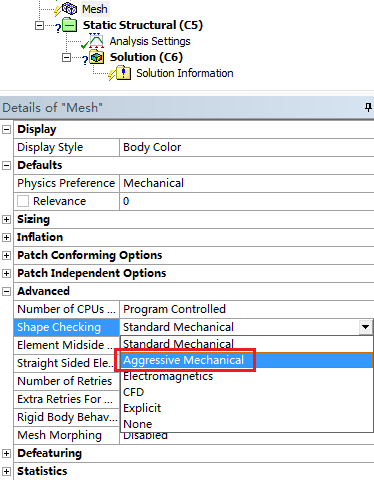Collapse the Advanced section
The width and height of the screenshot is (374, 480).
click(x=6, y=291)
